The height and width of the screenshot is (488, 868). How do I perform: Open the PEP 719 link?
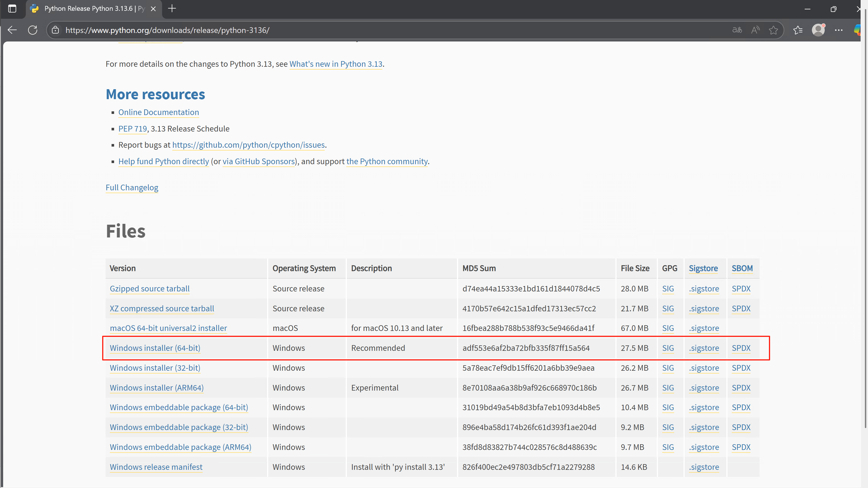coord(133,129)
